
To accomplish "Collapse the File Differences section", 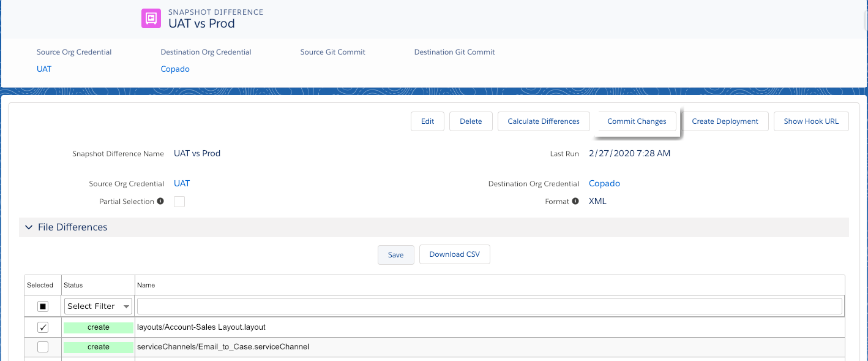I will [29, 227].
